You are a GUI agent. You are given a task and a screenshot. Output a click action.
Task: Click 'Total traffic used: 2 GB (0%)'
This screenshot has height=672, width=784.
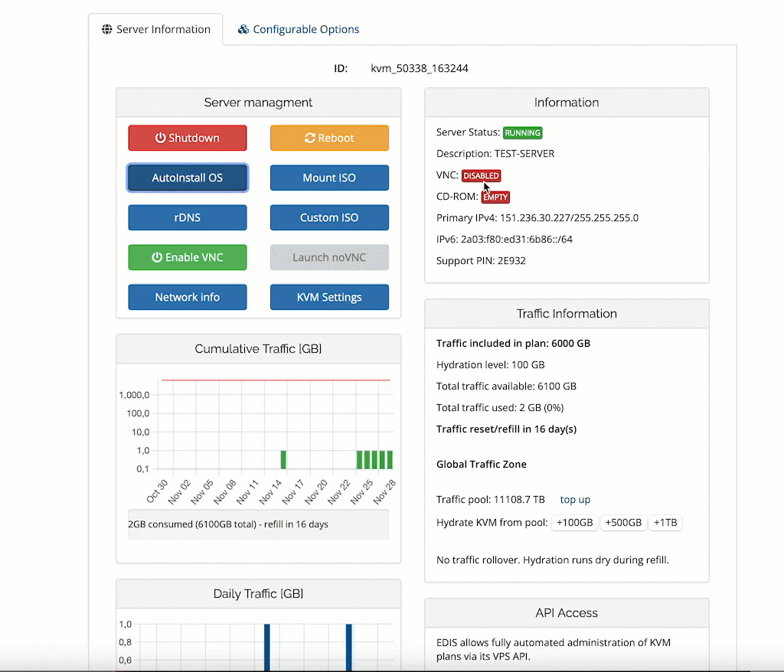click(x=500, y=408)
